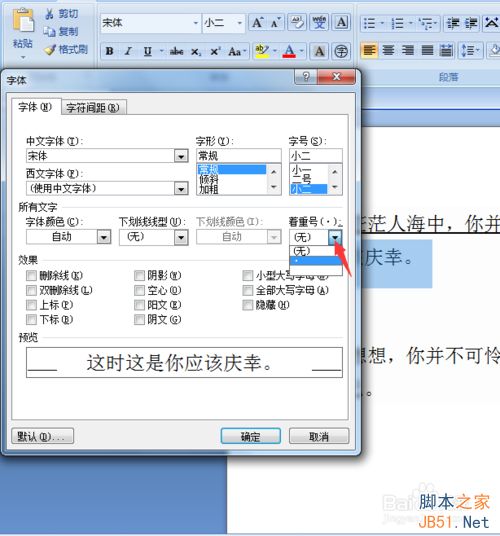This screenshot has height=536, width=500.
Task: Open the Line Spacing menu
Action: point(470,51)
